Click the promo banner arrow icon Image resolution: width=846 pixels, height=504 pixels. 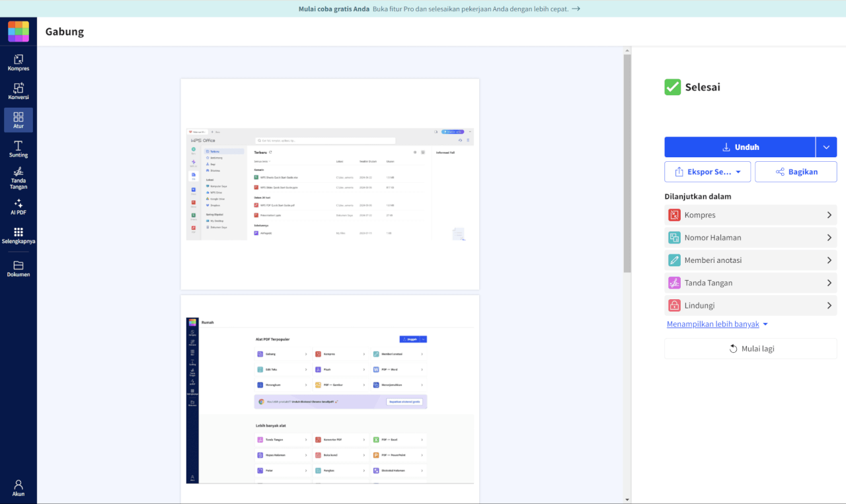click(576, 9)
